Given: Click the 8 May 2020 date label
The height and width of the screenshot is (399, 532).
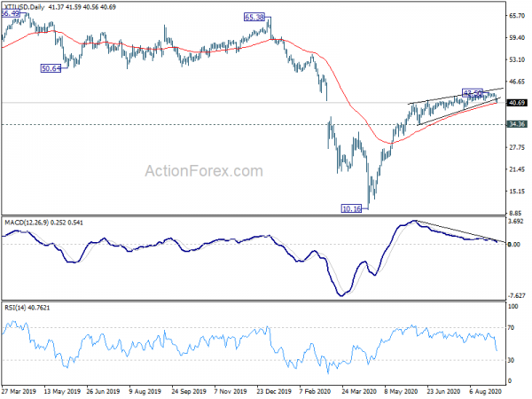Looking at the screenshot, I should (401, 391).
